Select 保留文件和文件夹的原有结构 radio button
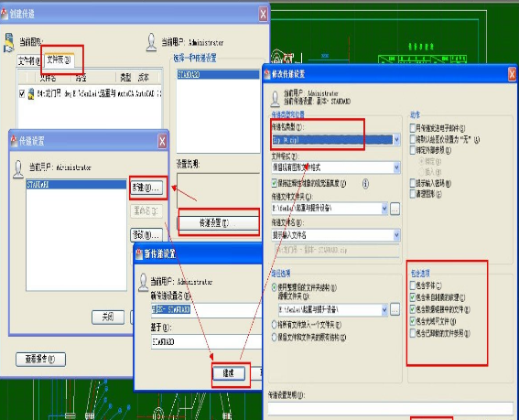The height and width of the screenshot is (420, 519). coord(274,338)
